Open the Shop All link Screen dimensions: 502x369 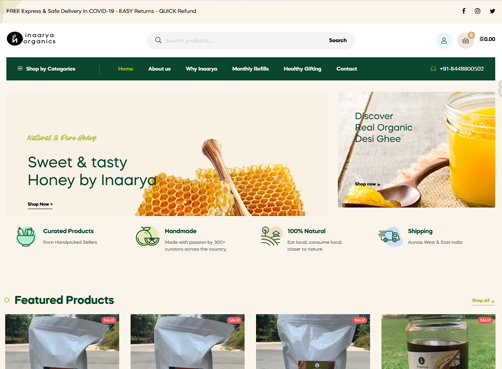tap(483, 301)
